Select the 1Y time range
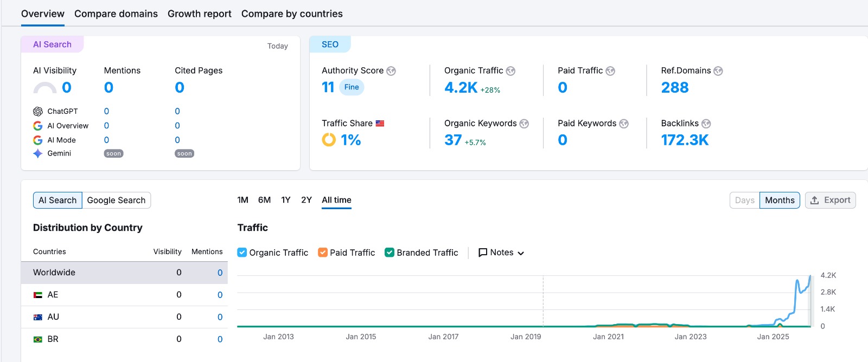The image size is (868, 362). (286, 200)
